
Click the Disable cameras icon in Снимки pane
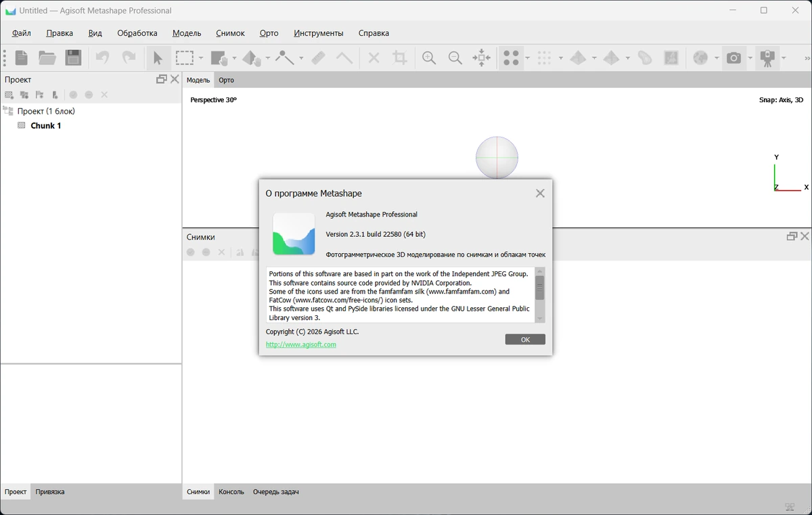206,252
